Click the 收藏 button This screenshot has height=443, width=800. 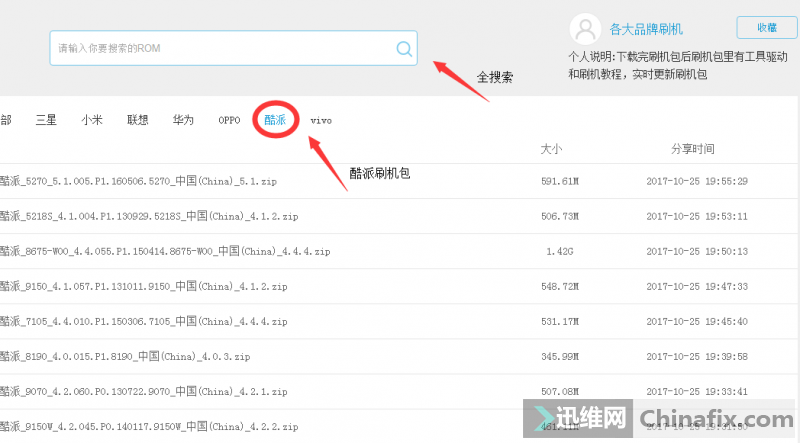(x=767, y=28)
